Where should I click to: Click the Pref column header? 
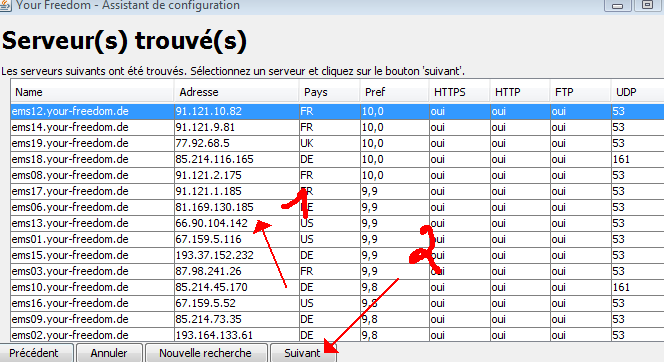click(x=394, y=92)
